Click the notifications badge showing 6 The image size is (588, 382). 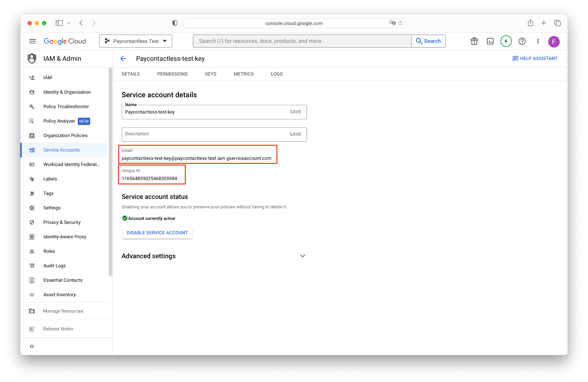pyautogui.click(x=506, y=41)
